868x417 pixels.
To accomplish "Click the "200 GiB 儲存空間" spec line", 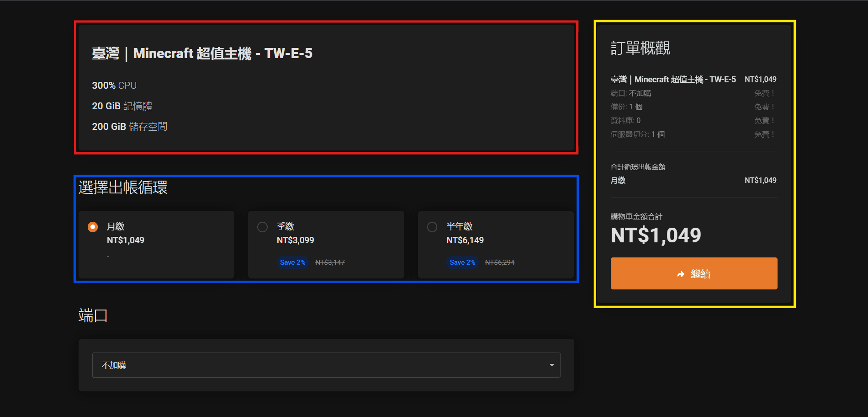I will coord(130,127).
